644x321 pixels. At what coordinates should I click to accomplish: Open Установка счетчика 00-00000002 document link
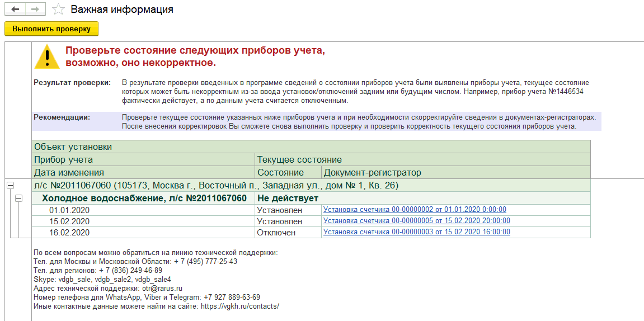coord(415,209)
